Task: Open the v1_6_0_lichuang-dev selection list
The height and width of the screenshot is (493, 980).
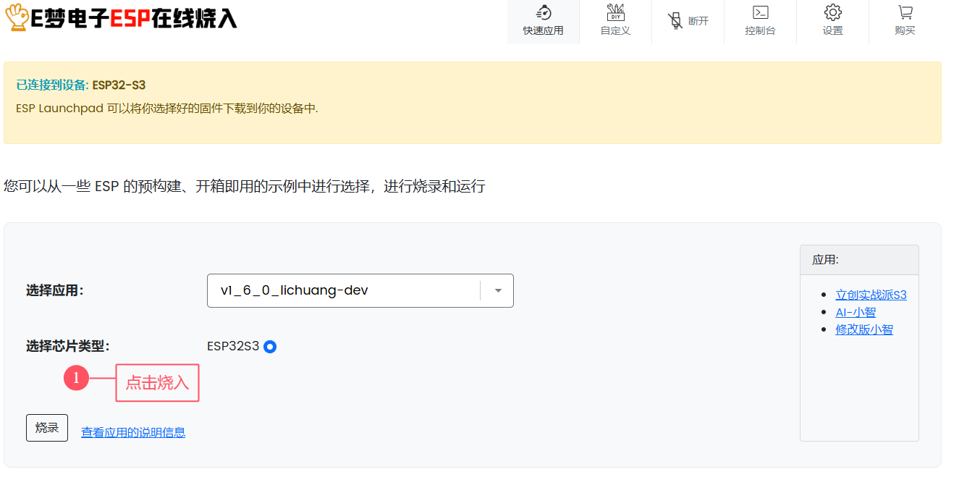Action: point(360,290)
